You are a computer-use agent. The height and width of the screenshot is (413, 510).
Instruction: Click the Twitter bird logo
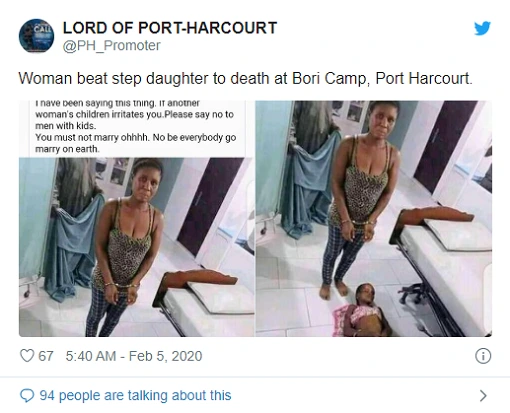[x=482, y=28]
